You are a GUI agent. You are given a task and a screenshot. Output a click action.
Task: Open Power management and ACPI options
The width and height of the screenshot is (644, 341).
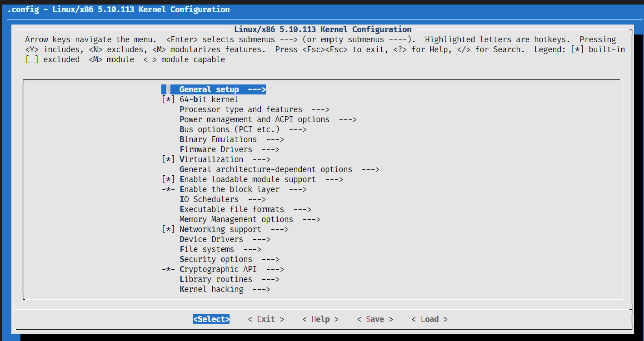pyautogui.click(x=254, y=119)
